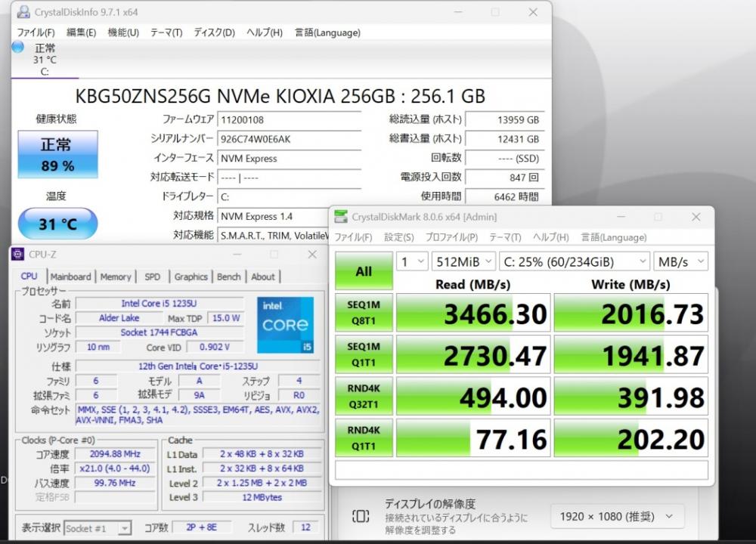Click total host writes value 12431 GB
Viewport: 756px width, 544px height.
[505, 139]
